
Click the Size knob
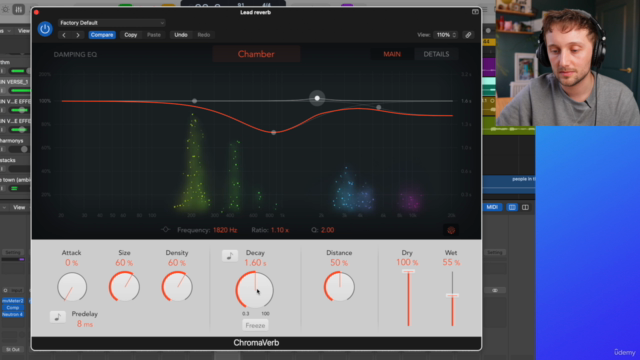(124, 287)
